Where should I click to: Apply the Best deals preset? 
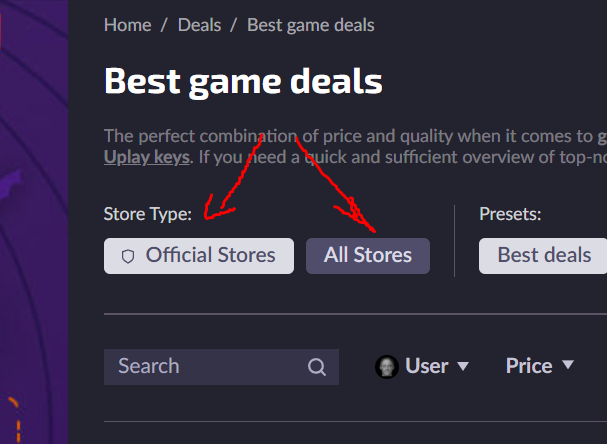pyautogui.click(x=544, y=256)
